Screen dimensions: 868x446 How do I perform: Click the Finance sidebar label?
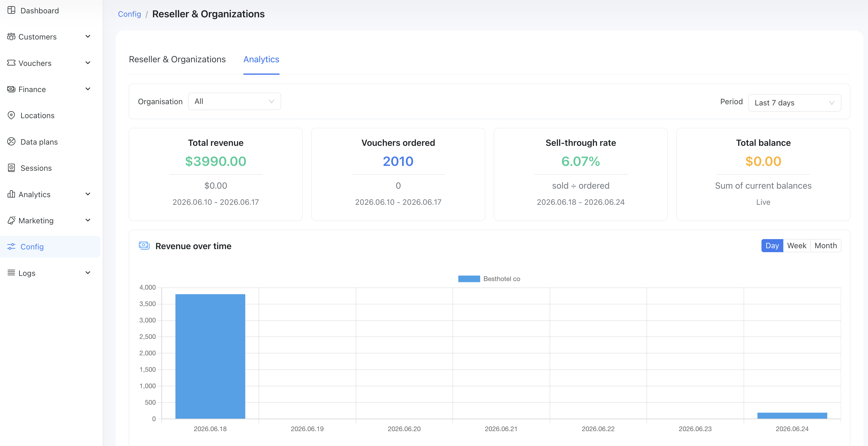[x=32, y=89]
